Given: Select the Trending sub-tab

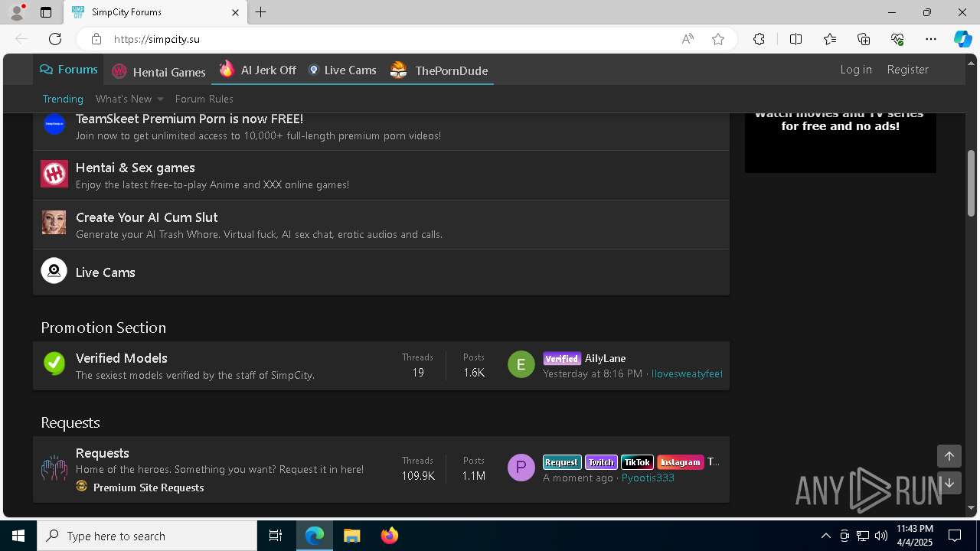Looking at the screenshot, I should pyautogui.click(x=63, y=99).
